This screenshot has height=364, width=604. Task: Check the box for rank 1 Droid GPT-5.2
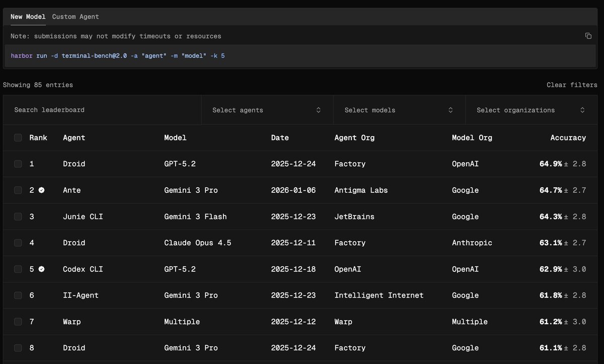[x=18, y=164]
